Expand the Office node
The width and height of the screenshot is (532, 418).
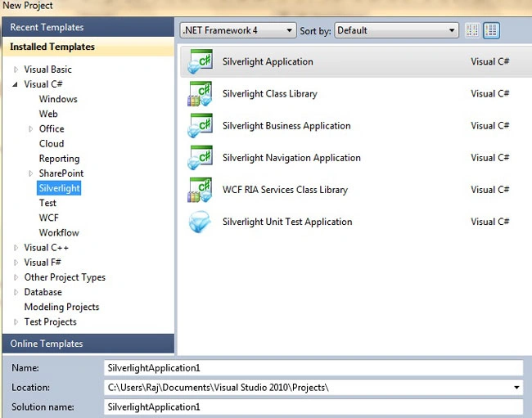click(x=30, y=128)
